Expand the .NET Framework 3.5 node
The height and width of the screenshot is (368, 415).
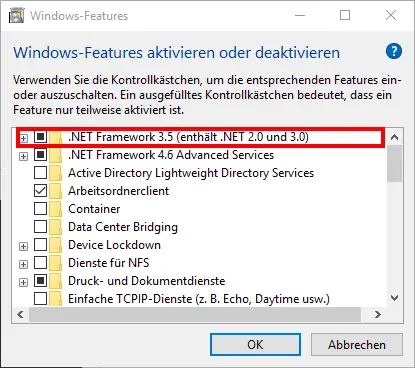pyautogui.click(x=23, y=138)
